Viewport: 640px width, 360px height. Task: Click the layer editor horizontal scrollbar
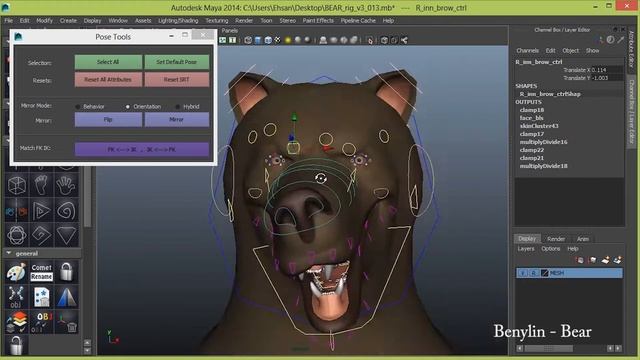549,348
